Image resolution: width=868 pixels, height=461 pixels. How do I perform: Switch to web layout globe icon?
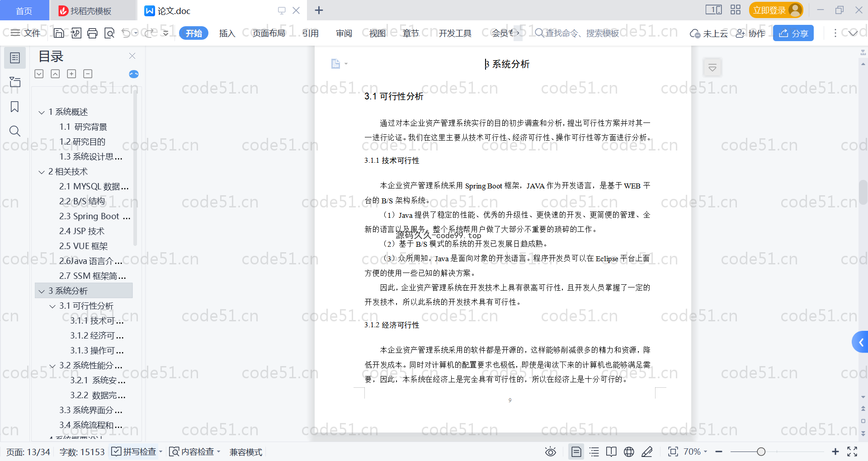point(629,452)
